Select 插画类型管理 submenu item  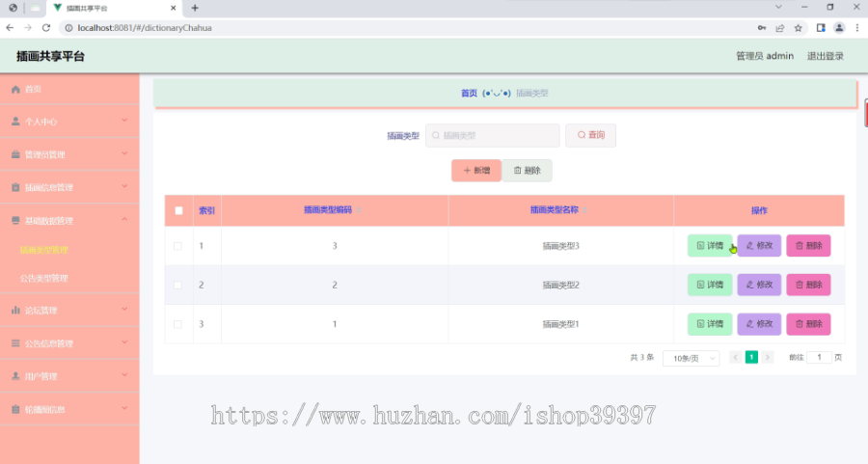[43, 250]
